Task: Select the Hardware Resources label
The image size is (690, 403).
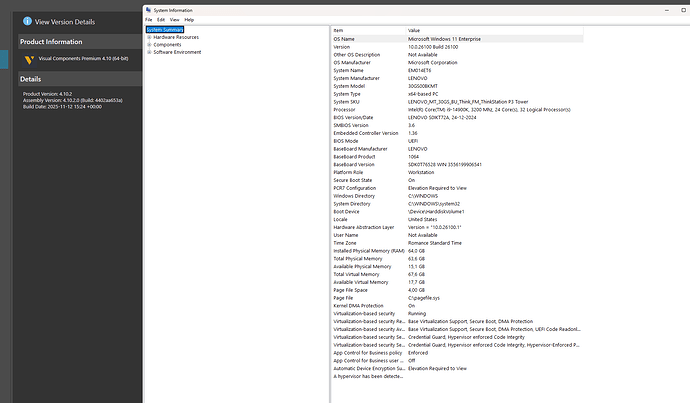Action: tap(176, 37)
